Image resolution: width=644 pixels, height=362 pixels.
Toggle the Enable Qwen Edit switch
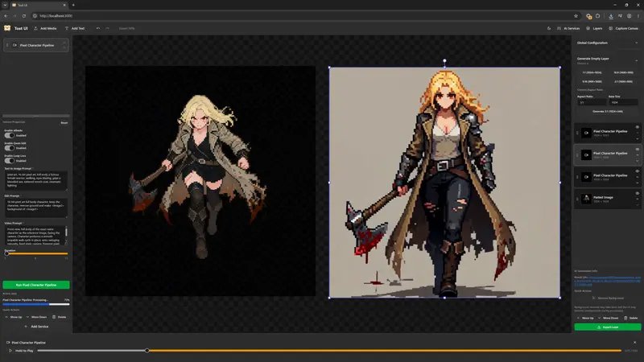tap(9, 148)
